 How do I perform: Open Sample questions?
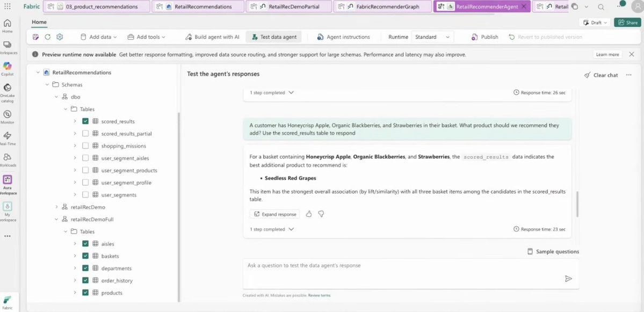click(553, 252)
